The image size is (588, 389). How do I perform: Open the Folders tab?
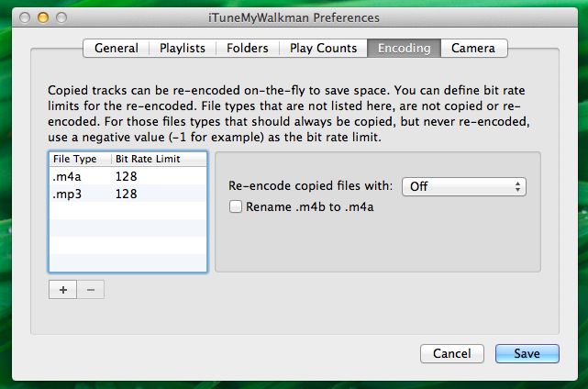[247, 48]
